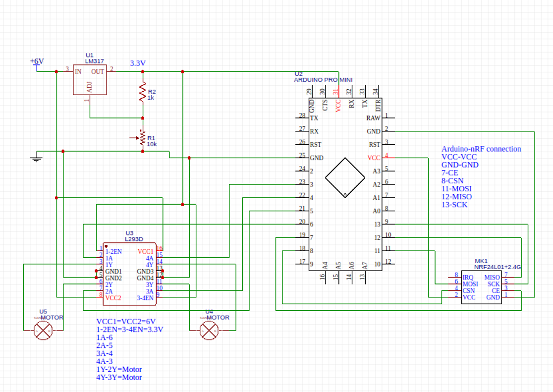Image resolution: width=553 pixels, height=392 pixels.
Task: Click the L293D chip body
Action: tap(130, 275)
